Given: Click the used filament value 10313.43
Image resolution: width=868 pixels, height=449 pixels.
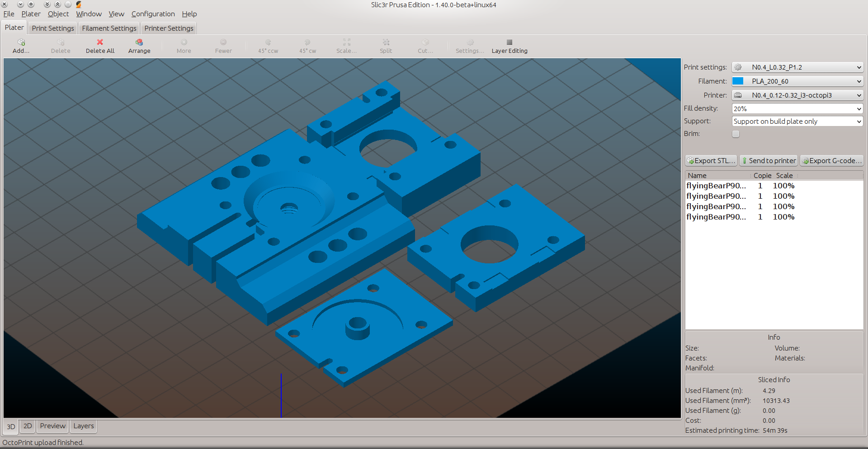Looking at the screenshot, I should click(x=776, y=401).
